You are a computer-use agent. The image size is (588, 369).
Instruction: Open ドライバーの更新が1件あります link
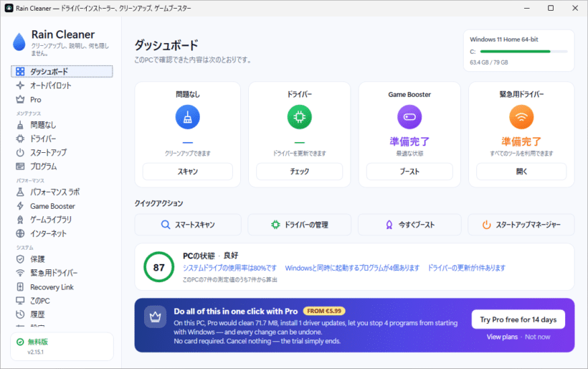[x=467, y=268]
